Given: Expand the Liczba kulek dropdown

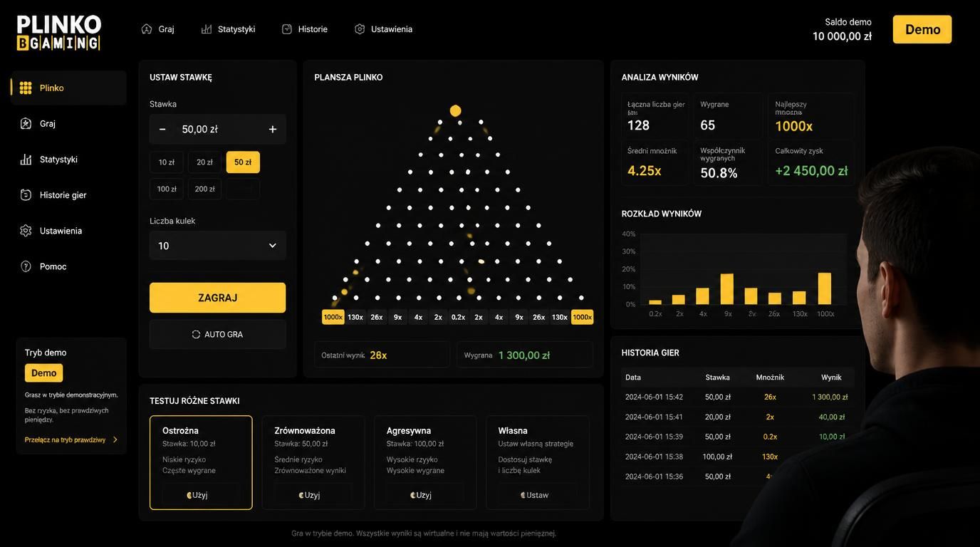Looking at the screenshot, I should (x=218, y=246).
